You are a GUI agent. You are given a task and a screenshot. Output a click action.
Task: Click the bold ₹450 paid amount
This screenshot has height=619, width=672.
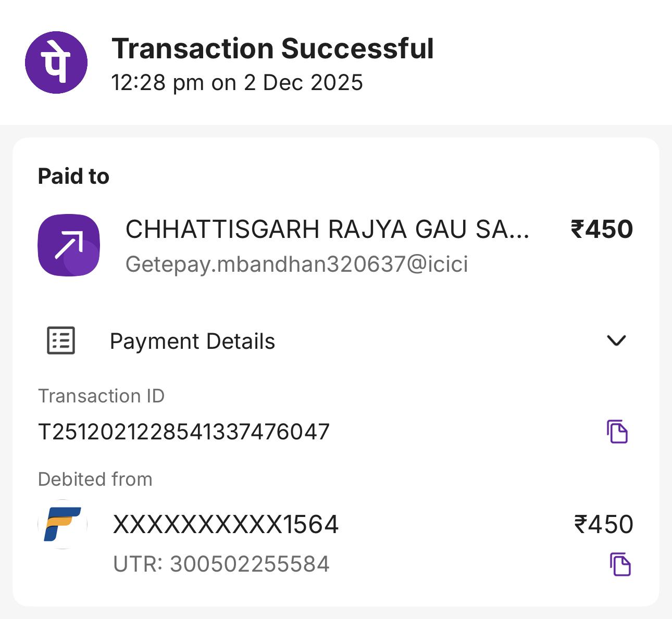coord(602,230)
